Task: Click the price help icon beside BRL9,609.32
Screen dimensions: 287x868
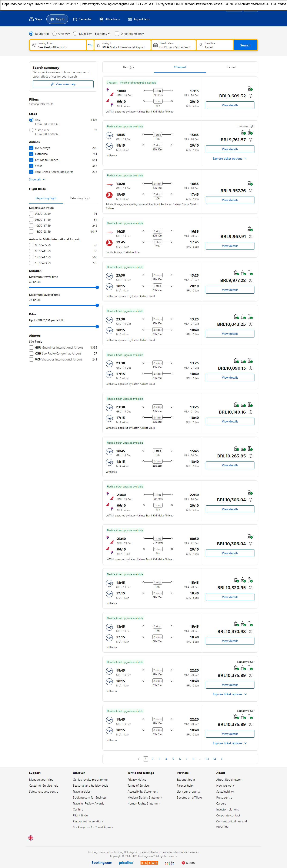Action: tap(250, 96)
